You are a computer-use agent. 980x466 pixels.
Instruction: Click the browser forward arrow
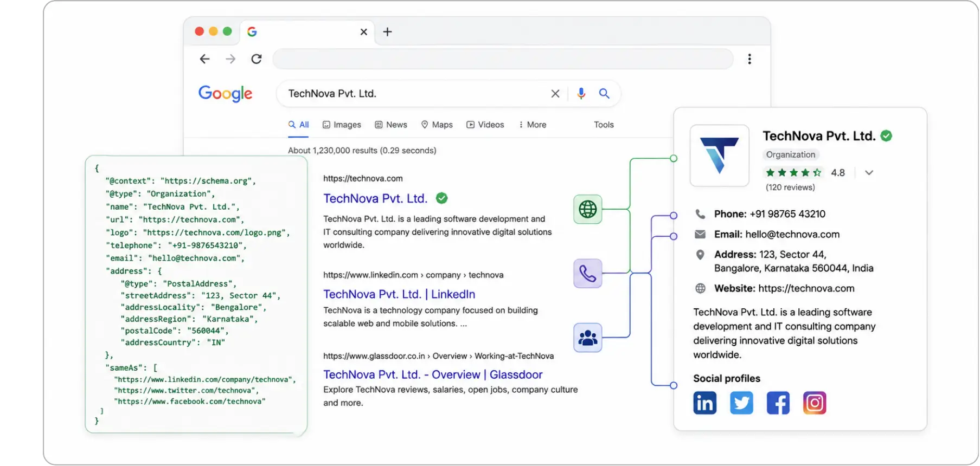(x=230, y=59)
